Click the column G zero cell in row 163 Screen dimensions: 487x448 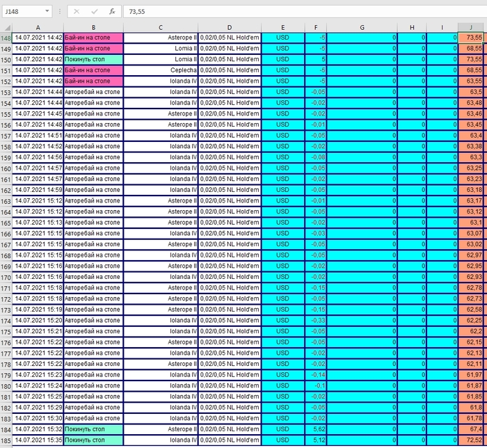tap(362, 200)
